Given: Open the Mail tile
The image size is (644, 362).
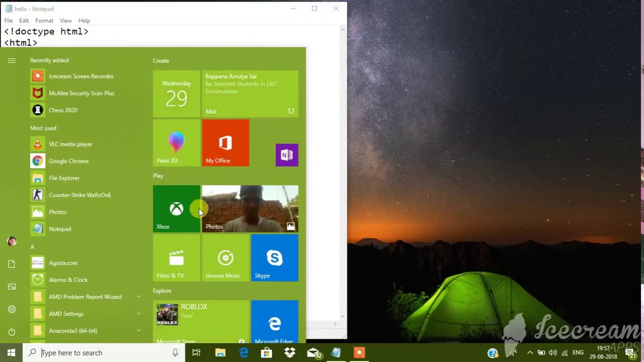Looking at the screenshot, I should tap(250, 94).
